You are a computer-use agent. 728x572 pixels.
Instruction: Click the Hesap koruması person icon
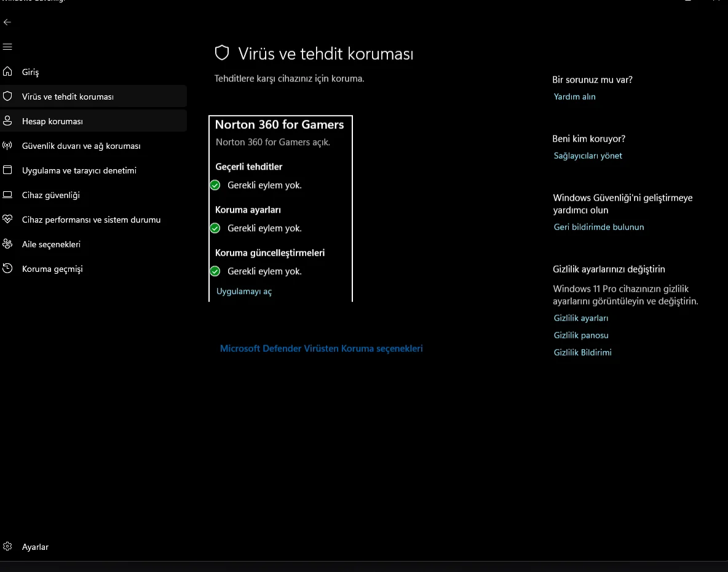(x=7, y=121)
